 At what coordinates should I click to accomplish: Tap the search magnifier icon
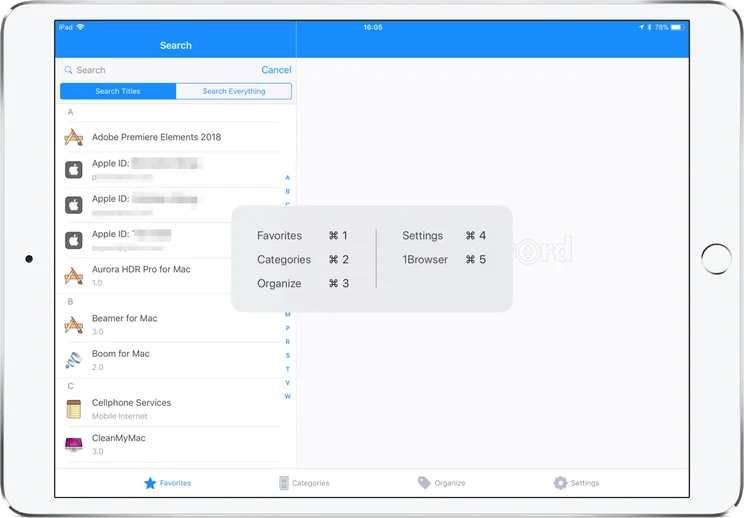pyautogui.click(x=68, y=70)
